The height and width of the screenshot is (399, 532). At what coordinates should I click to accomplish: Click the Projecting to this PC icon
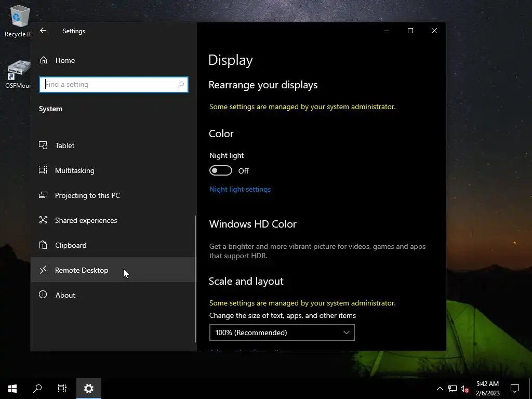click(43, 195)
